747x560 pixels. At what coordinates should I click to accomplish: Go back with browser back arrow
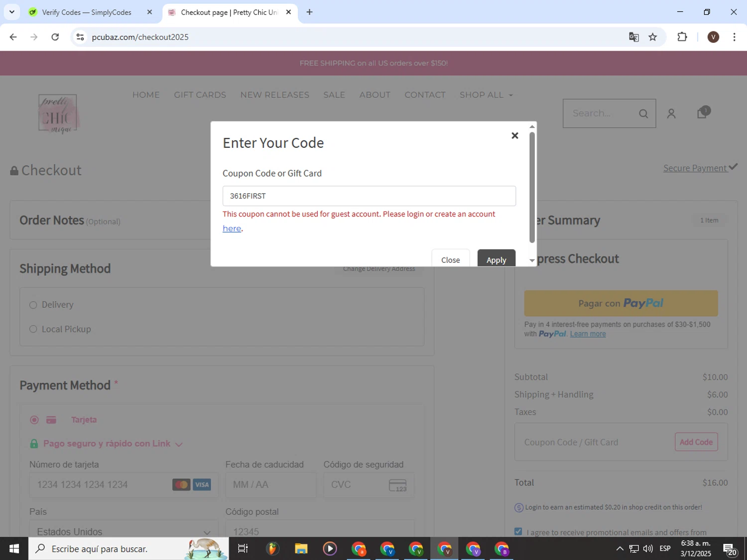[x=13, y=37]
